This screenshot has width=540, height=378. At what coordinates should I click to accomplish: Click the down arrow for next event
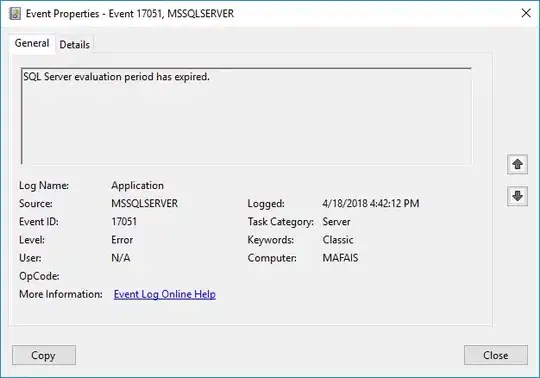[517, 196]
